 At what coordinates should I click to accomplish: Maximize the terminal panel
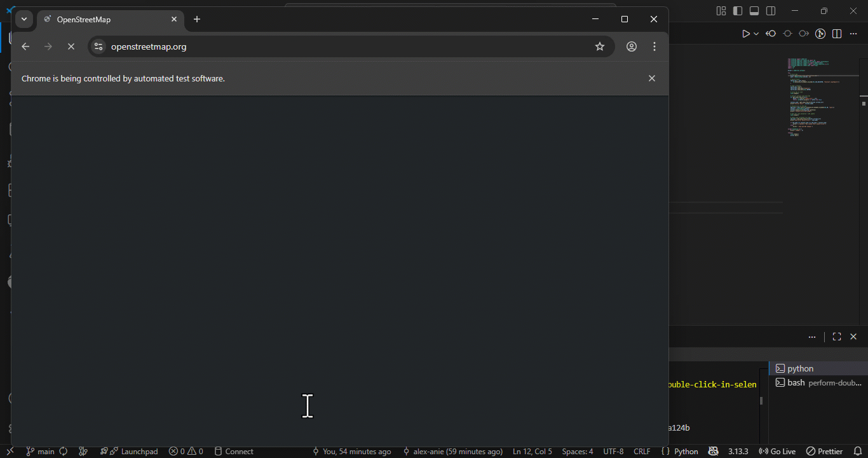[836, 337]
